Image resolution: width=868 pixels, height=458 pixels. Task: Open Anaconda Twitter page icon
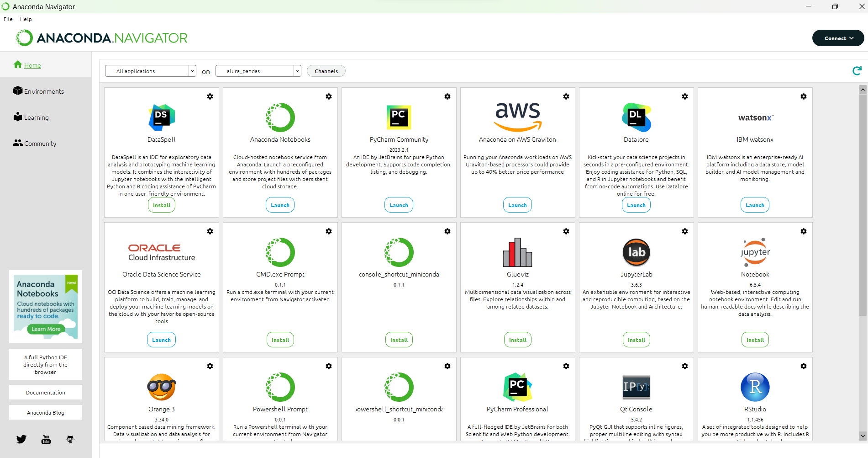point(21,439)
